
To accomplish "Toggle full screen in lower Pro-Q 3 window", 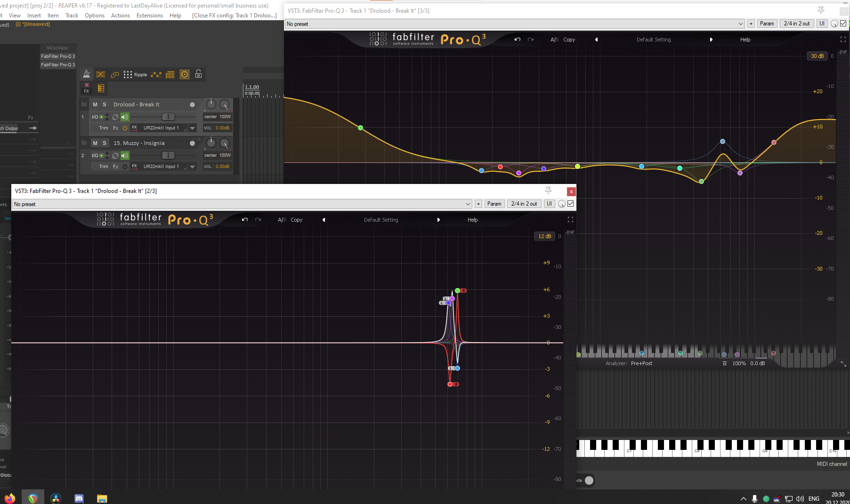I will coord(570,220).
